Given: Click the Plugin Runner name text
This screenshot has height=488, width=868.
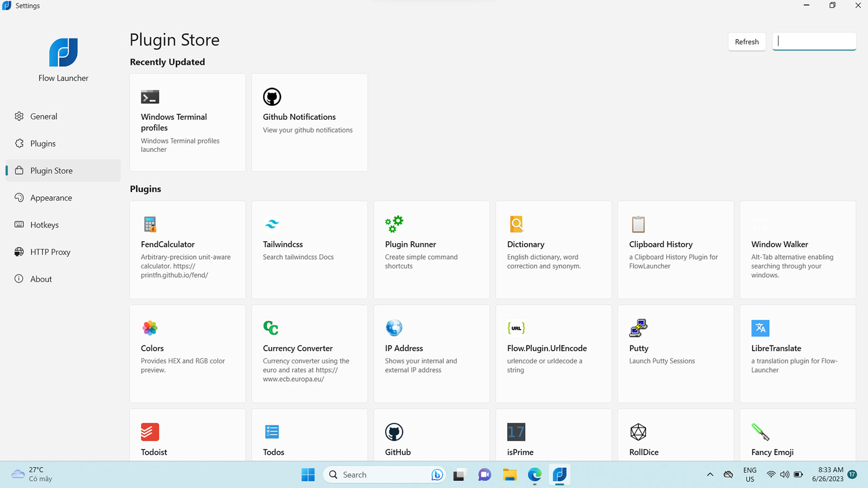Looking at the screenshot, I should pyautogui.click(x=411, y=245).
